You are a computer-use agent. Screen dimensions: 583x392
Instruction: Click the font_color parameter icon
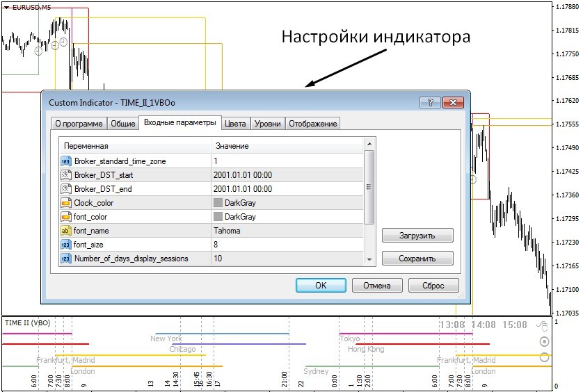point(65,217)
